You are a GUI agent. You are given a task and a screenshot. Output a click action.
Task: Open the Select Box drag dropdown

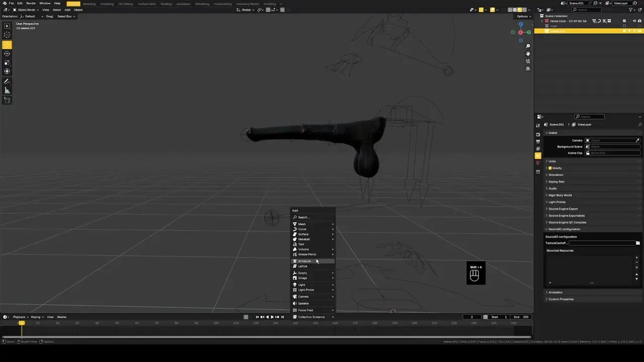coord(66,16)
